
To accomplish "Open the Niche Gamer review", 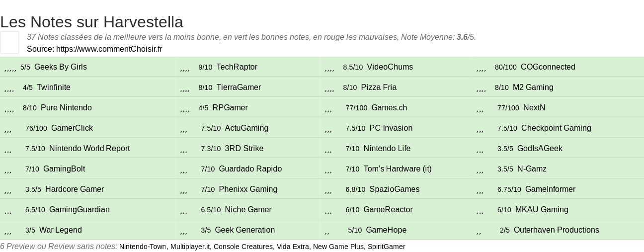I will (x=248, y=210).
